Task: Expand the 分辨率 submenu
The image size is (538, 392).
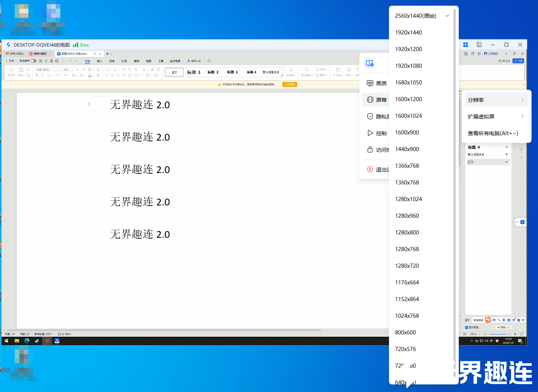Action: (x=496, y=100)
